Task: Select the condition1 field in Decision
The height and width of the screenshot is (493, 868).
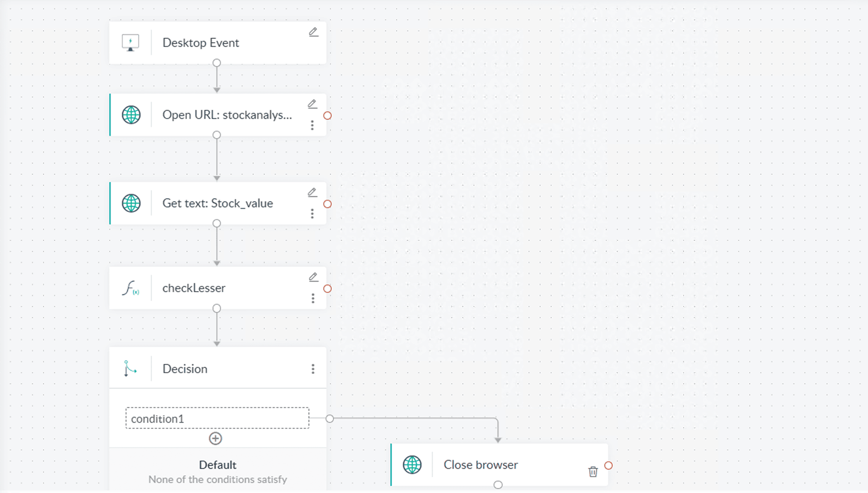Action: point(217,418)
